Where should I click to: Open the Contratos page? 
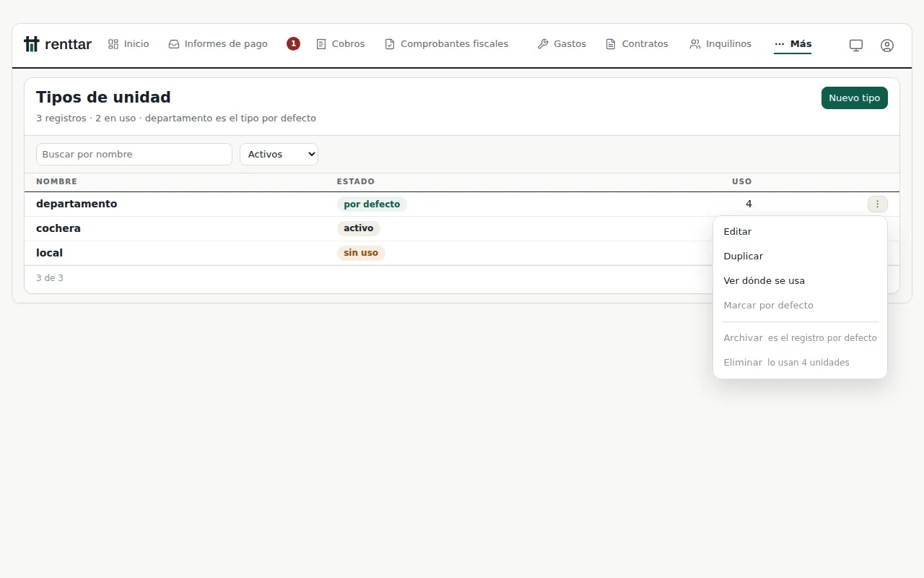click(637, 44)
